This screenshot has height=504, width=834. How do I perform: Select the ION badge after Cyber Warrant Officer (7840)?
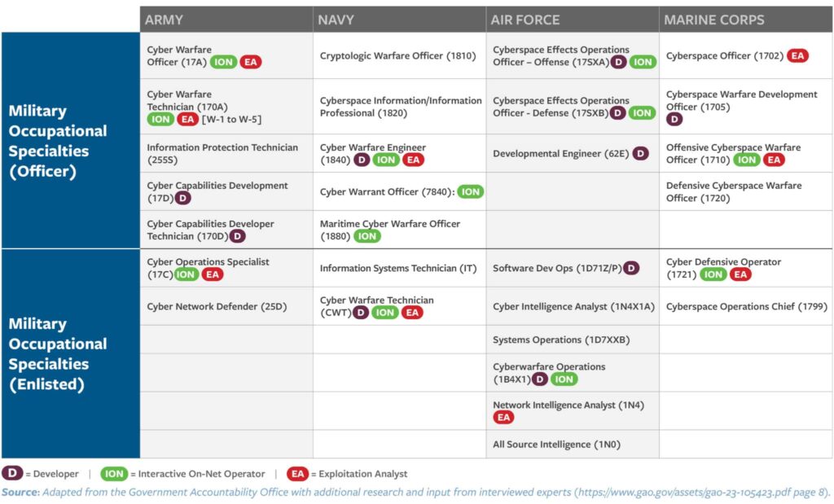(x=470, y=191)
